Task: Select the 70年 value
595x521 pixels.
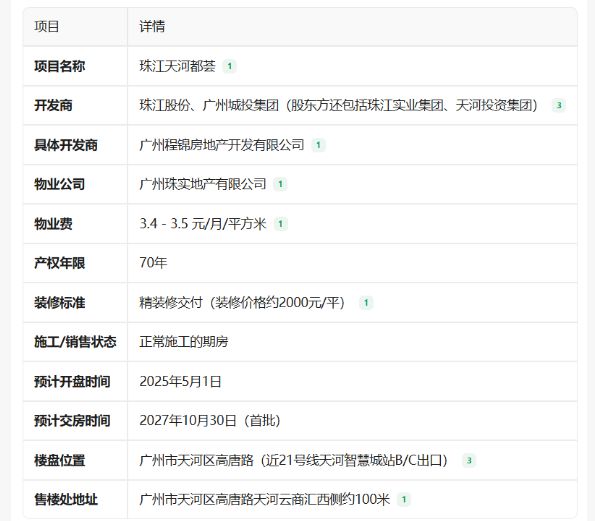Action: pos(153,263)
